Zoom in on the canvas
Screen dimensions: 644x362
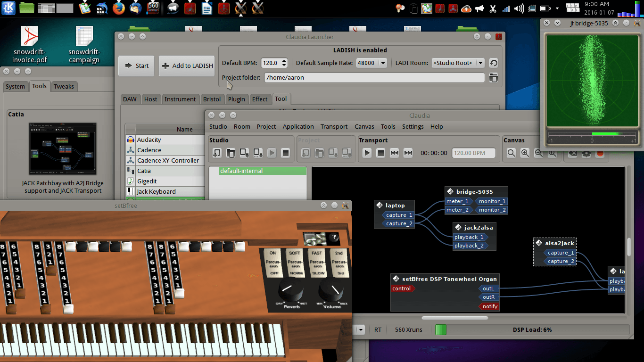pos(525,153)
